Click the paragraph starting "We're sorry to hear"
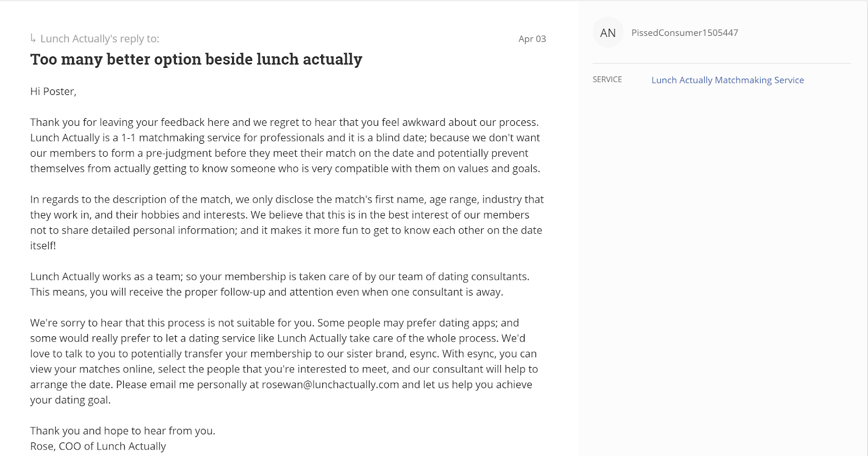The width and height of the screenshot is (868, 456). click(x=283, y=354)
